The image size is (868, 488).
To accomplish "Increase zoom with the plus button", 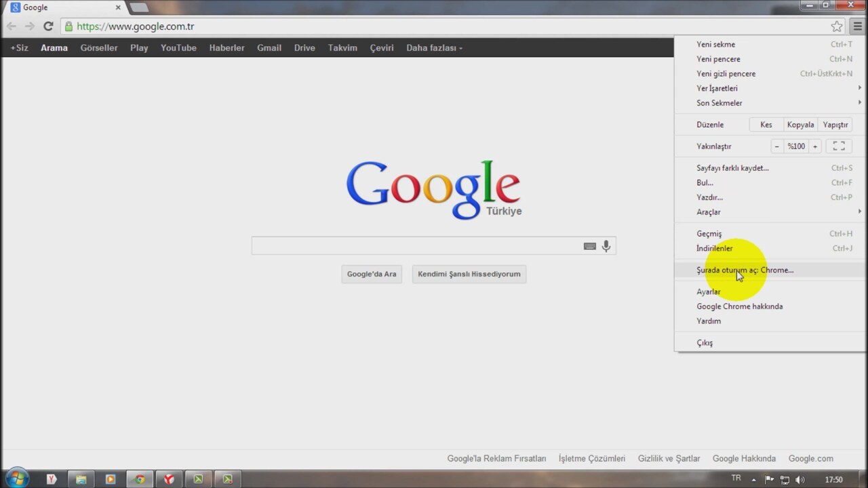I will tap(815, 146).
